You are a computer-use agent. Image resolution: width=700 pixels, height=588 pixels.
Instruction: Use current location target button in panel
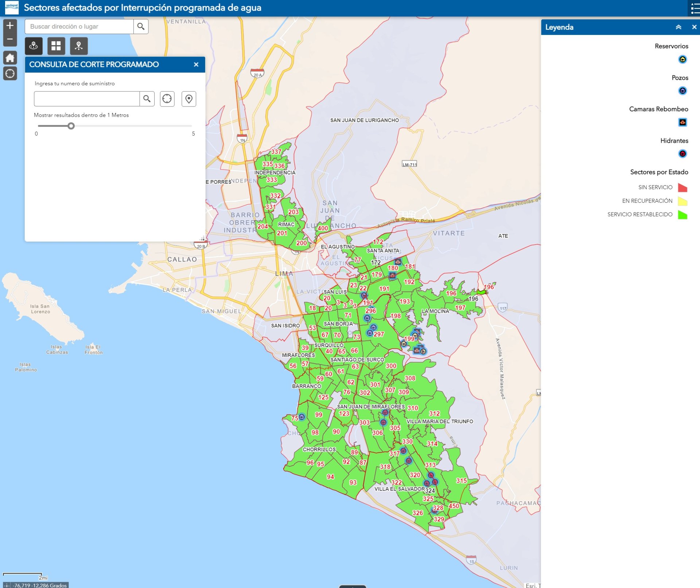[x=167, y=99]
